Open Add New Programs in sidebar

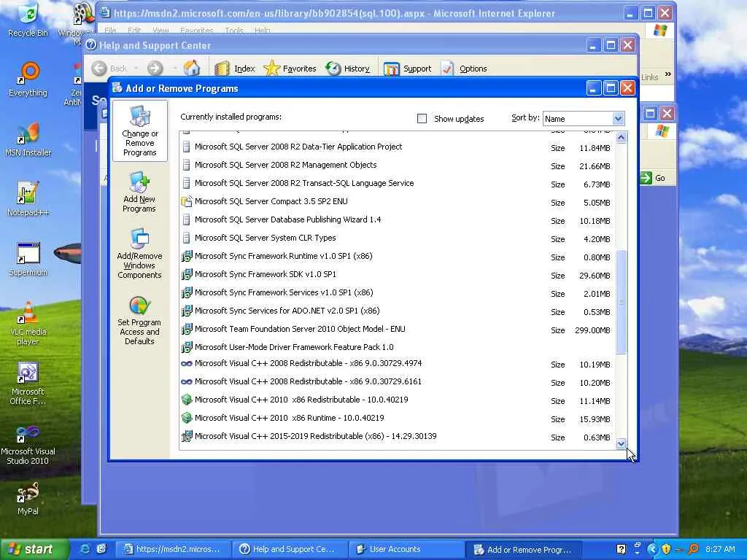(x=139, y=192)
